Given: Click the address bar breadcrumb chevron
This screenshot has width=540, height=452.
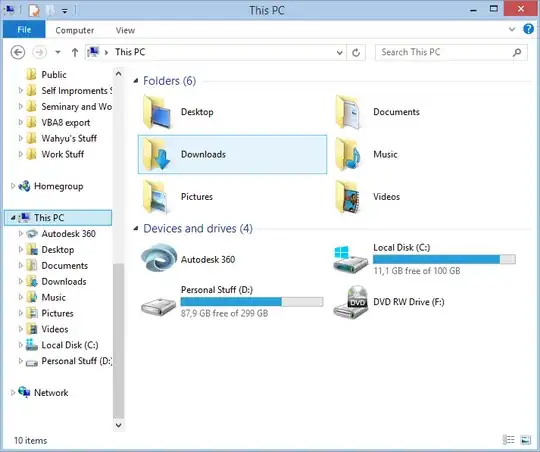Looking at the screenshot, I should point(106,52).
